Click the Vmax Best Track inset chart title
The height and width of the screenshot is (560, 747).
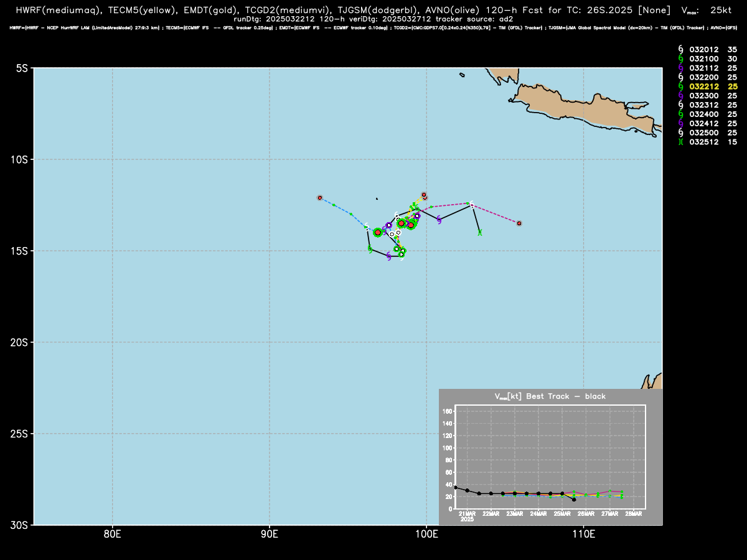click(550, 396)
